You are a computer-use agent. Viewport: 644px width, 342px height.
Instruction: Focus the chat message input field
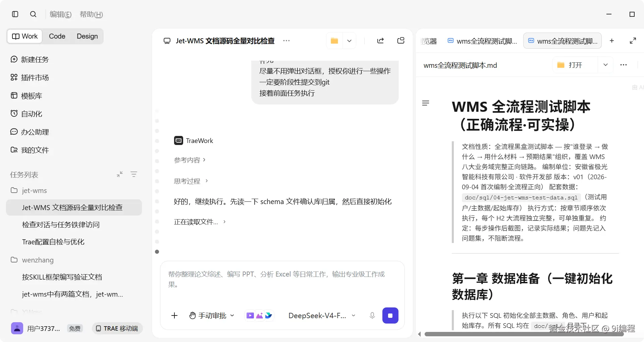coord(282,280)
